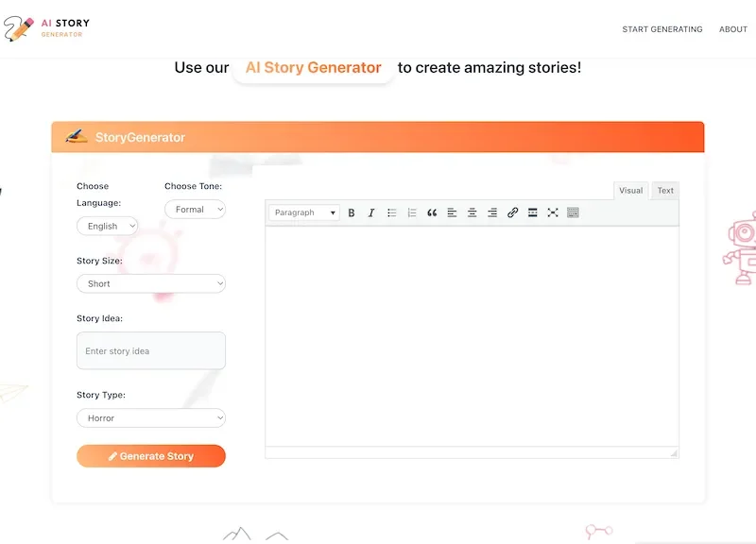Switch to the Text tab
756x544 pixels.
pos(664,190)
